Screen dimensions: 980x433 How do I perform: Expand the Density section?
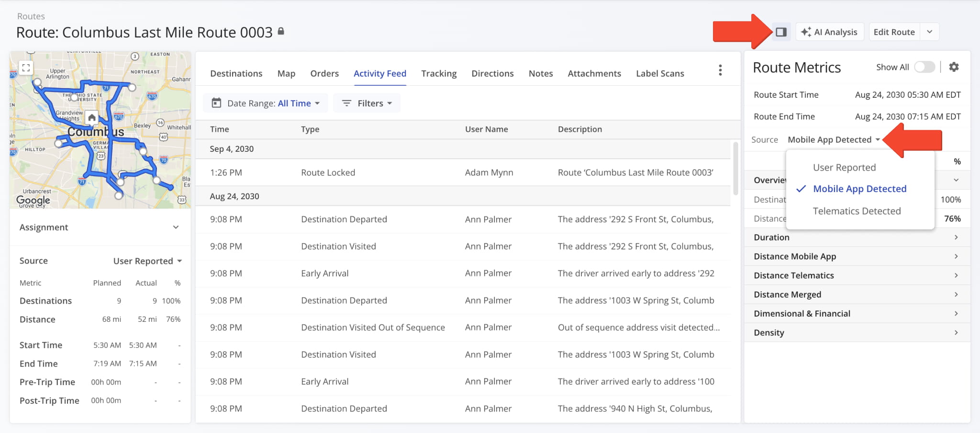tap(857, 332)
